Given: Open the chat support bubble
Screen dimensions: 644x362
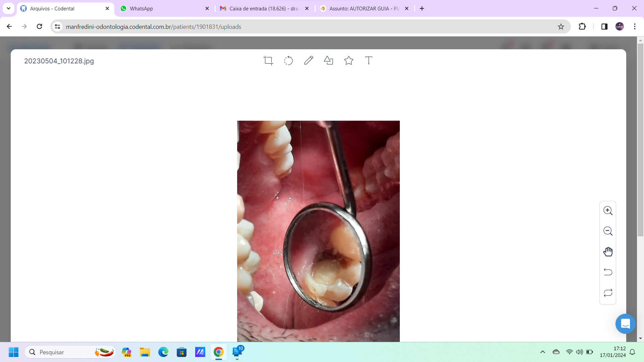Looking at the screenshot, I should tap(625, 324).
